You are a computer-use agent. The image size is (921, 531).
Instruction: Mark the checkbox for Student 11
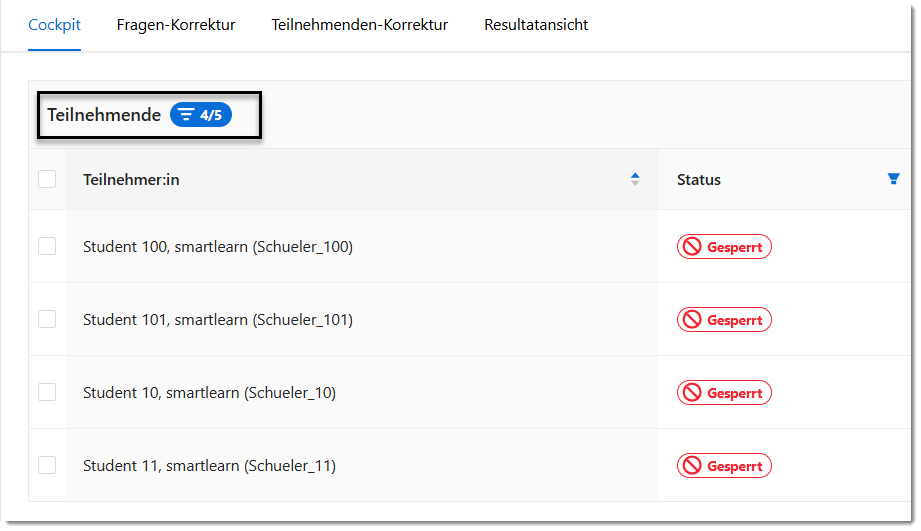(x=47, y=465)
